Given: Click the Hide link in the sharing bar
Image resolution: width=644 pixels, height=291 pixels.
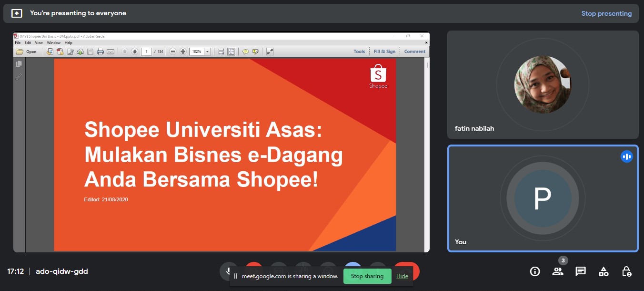Looking at the screenshot, I should [402, 276].
